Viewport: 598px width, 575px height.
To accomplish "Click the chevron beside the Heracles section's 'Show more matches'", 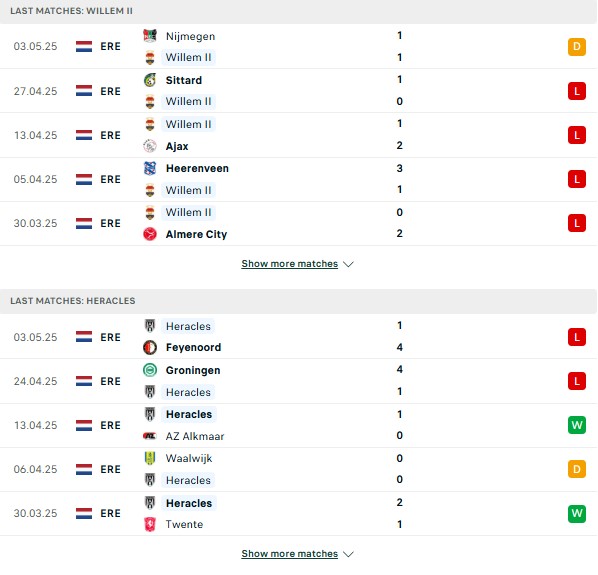I will (348, 554).
